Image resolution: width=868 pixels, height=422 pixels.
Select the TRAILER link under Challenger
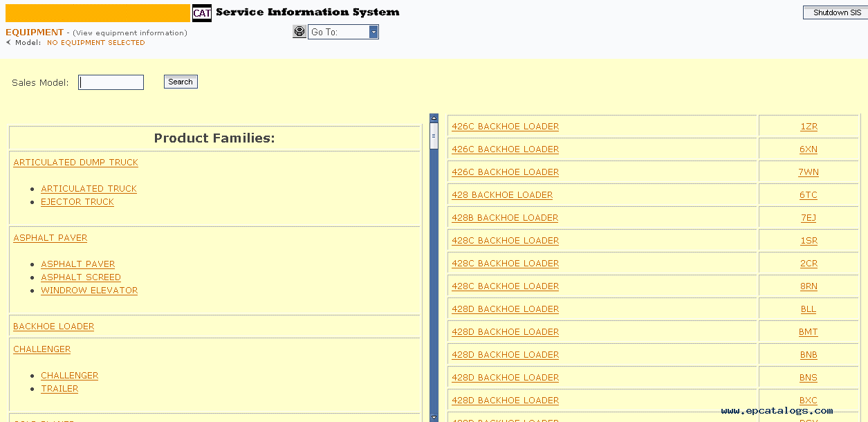click(59, 389)
